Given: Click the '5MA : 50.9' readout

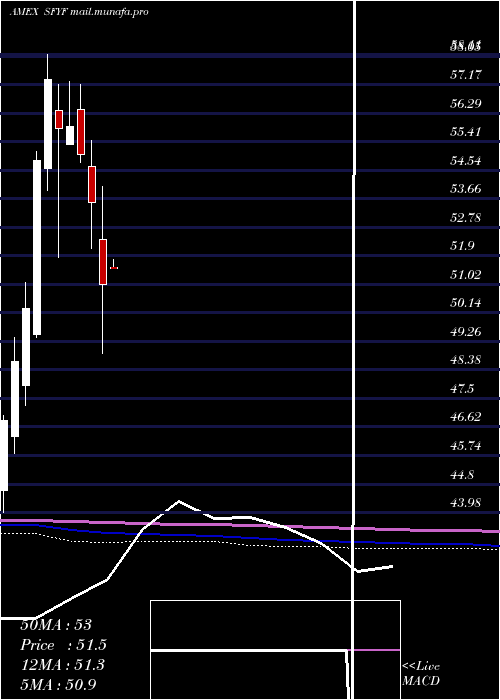Looking at the screenshot, I should [58, 684].
